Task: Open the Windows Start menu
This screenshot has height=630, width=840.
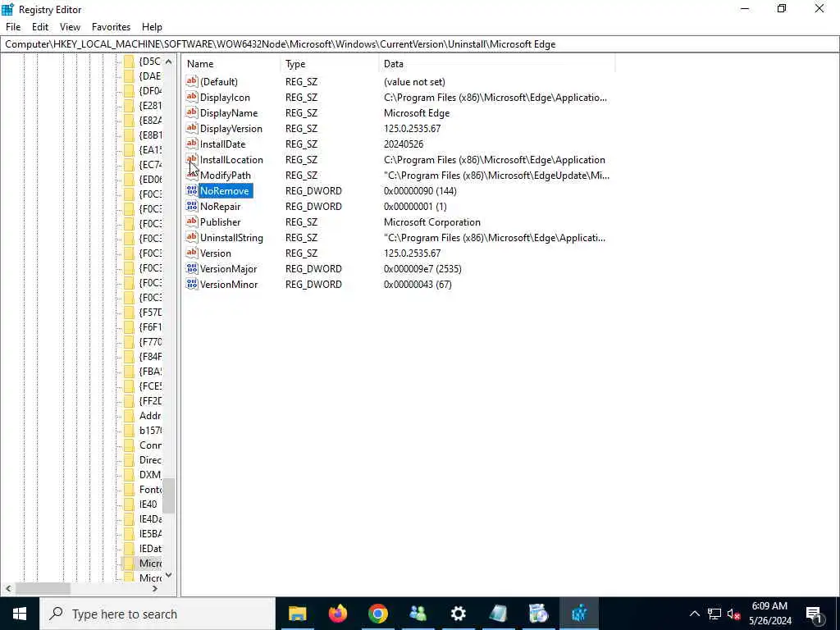Action: [20, 614]
